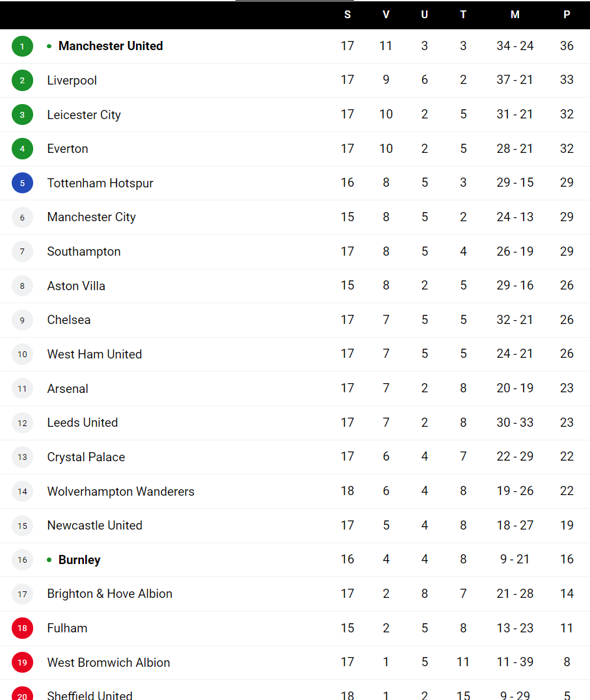Open the Liverpool team link
The width and height of the screenshot is (590, 700).
point(72,81)
